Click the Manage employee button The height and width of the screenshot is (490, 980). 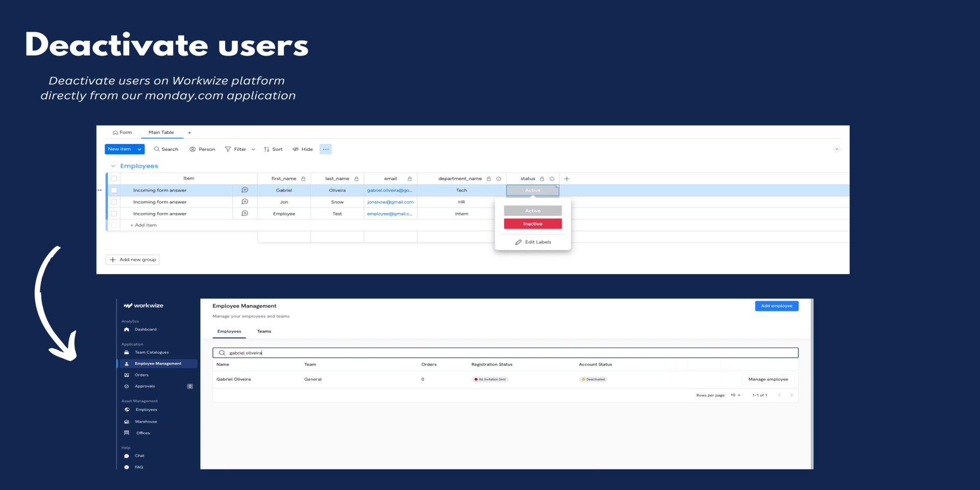768,379
